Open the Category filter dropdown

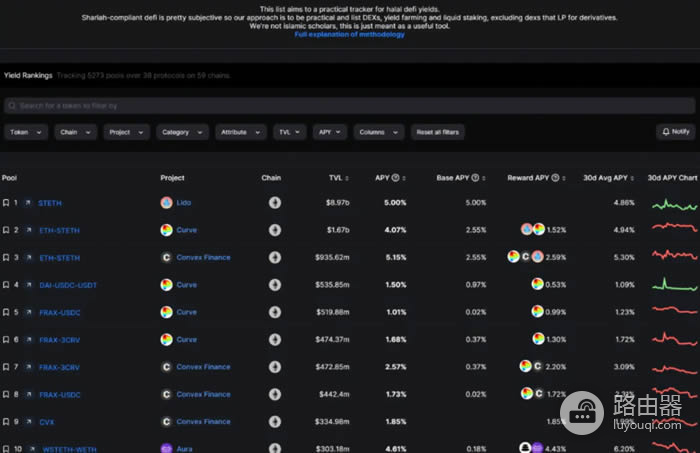182,132
